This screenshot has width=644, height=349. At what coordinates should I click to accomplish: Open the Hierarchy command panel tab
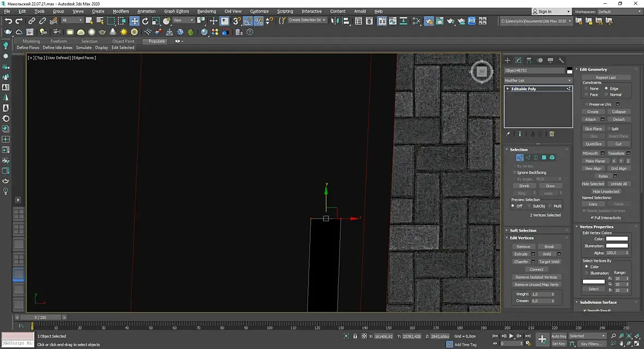pos(529,60)
